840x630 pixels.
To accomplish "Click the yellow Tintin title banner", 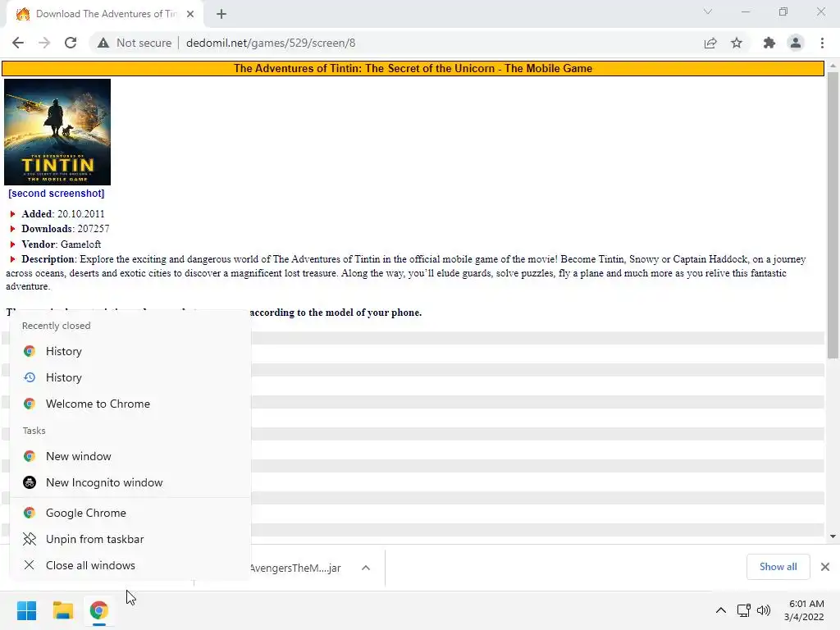I will point(413,69).
